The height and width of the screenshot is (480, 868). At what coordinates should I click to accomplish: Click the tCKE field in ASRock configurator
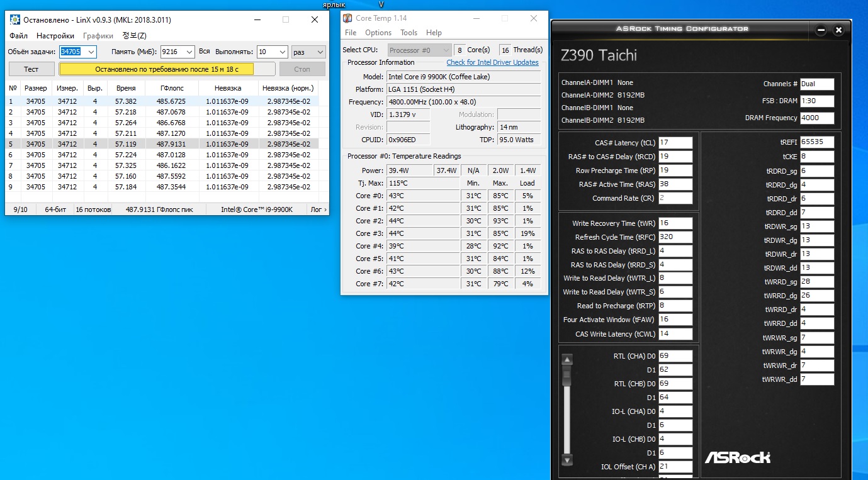click(817, 157)
